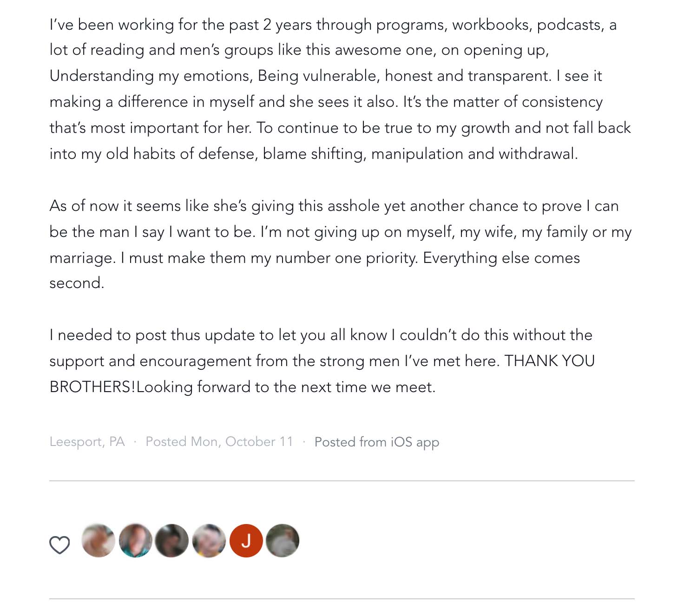Click the word 'second.' ending the paragraph
Screen dimensions: 697x616
(77, 283)
